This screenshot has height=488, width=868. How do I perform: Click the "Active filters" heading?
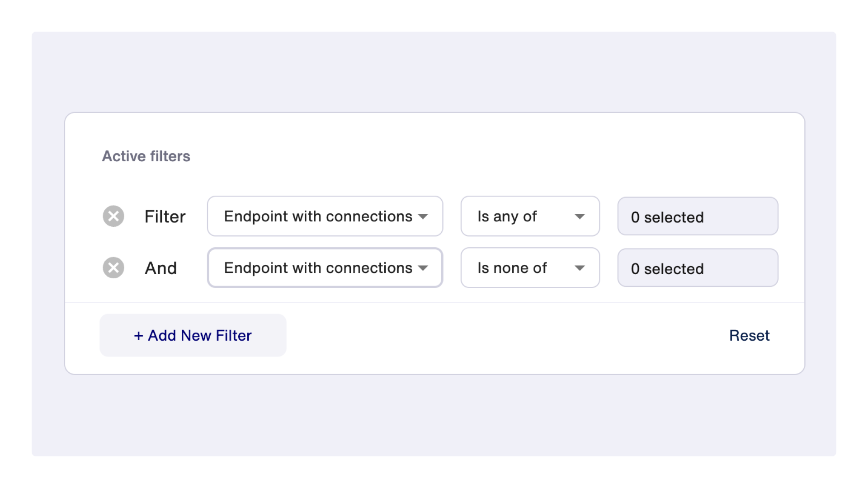click(146, 156)
